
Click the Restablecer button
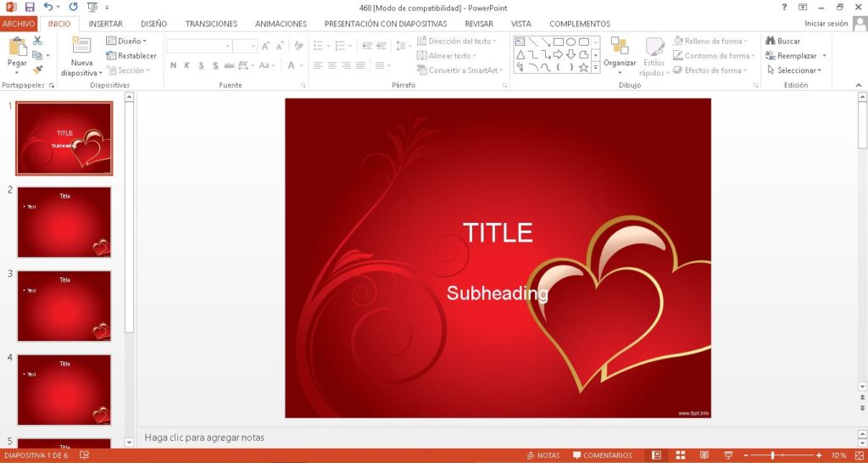[x=131, y=55]
